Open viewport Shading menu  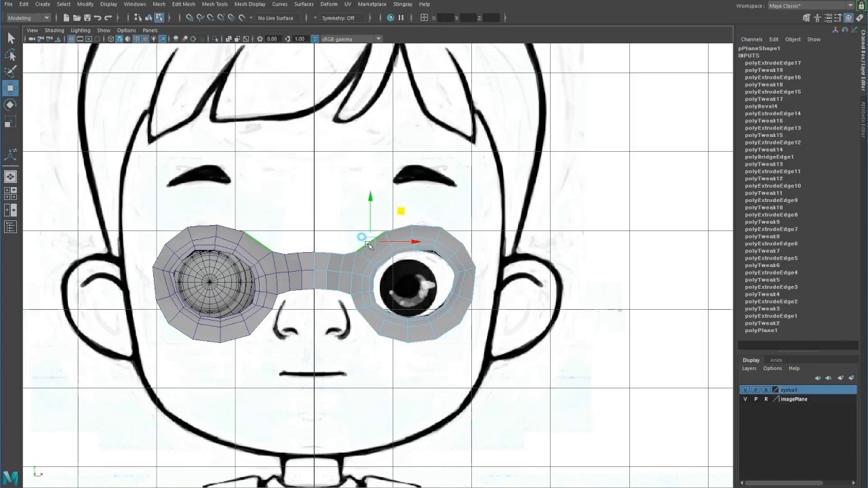[x=54, y=30]
